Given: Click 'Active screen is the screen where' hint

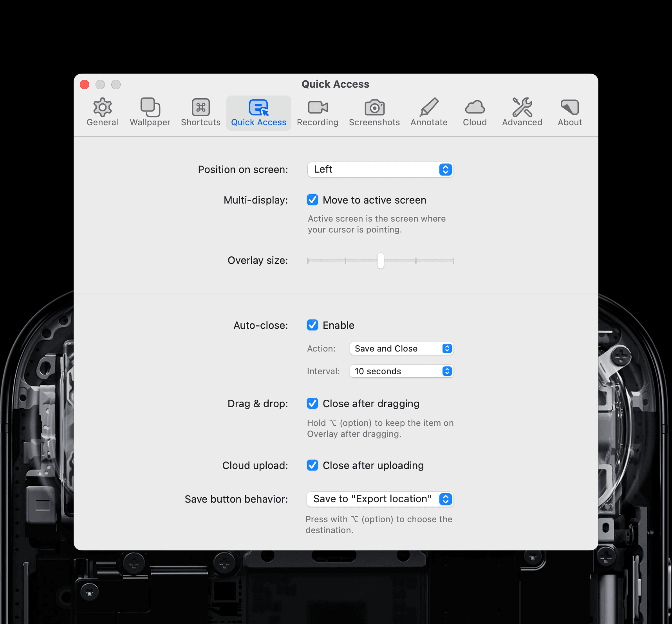Looking at the screenshot, I should pyautogui.click(x=377, y=218).
